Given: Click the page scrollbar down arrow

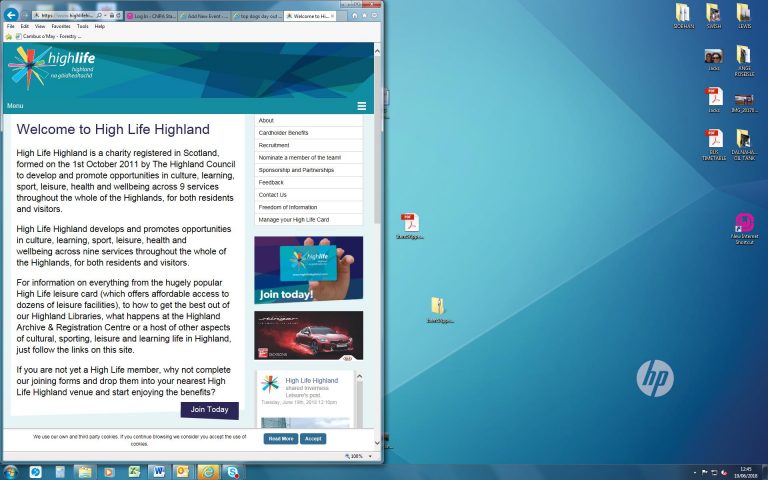Looking at the screenshot, I should pos(377,443).
